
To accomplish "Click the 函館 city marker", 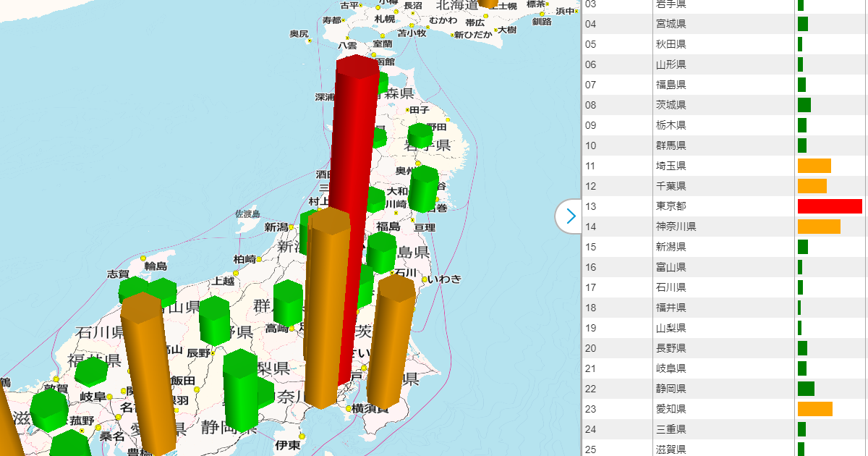I will tap(374, 54).
